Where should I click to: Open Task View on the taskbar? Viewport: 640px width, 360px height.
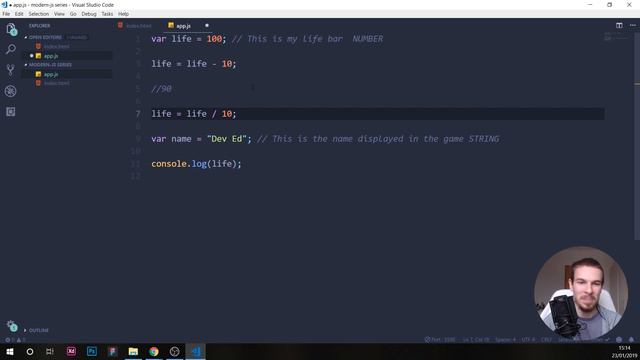(x=50, y=351)
